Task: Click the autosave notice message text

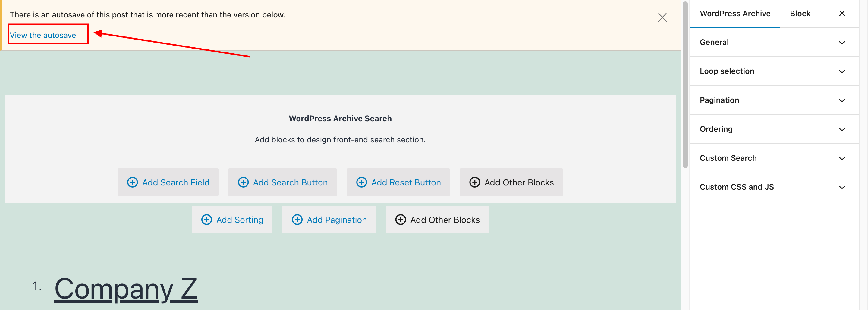Action: pos(147,15)
